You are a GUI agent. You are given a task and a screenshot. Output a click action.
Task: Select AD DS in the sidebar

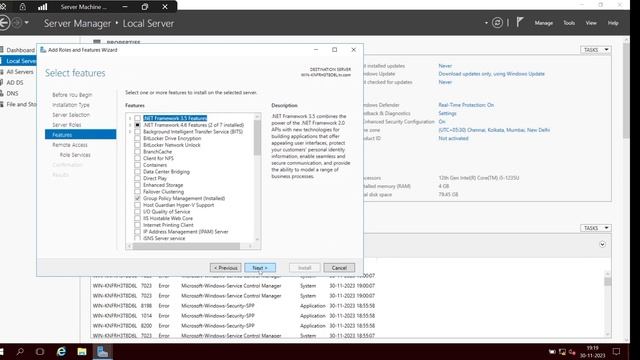point(15,82)
